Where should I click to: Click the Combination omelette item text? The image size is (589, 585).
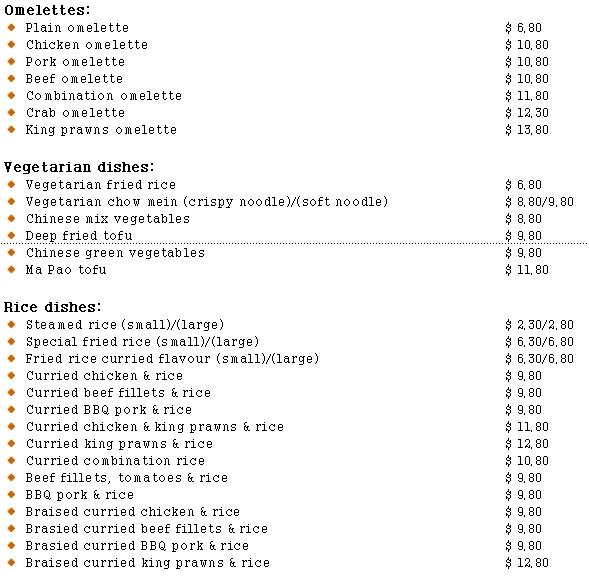104,95
